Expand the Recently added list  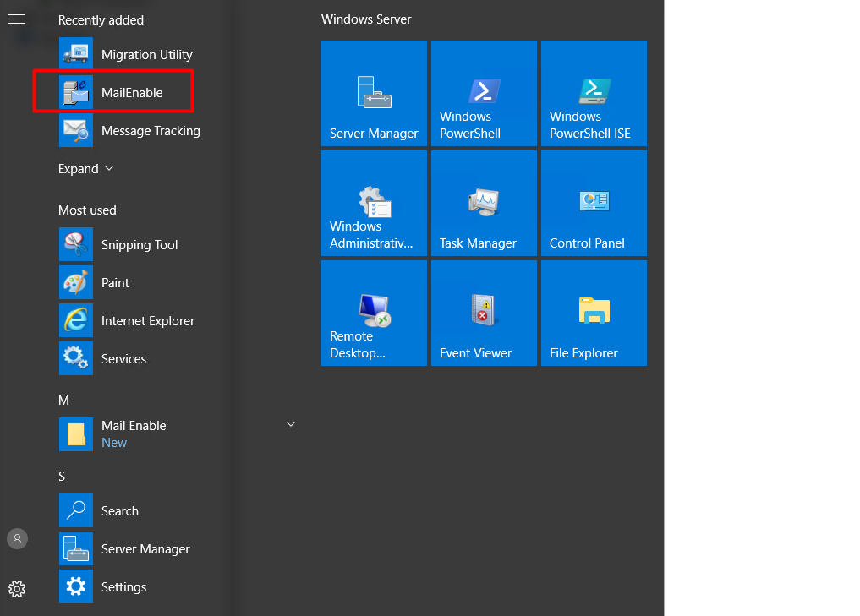tap(86, 169)
